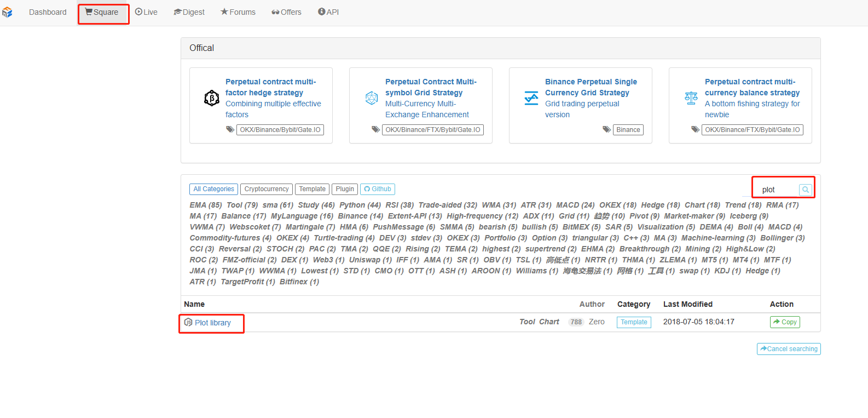Copy the Plot library strategy

pos(785,322)
